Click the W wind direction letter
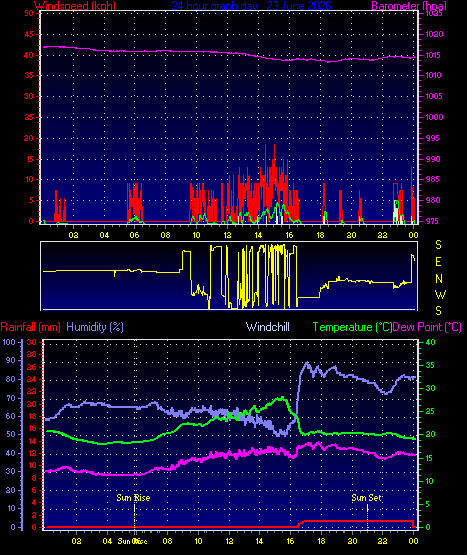The width and height of the screenshot is (467, 555). 440,294
